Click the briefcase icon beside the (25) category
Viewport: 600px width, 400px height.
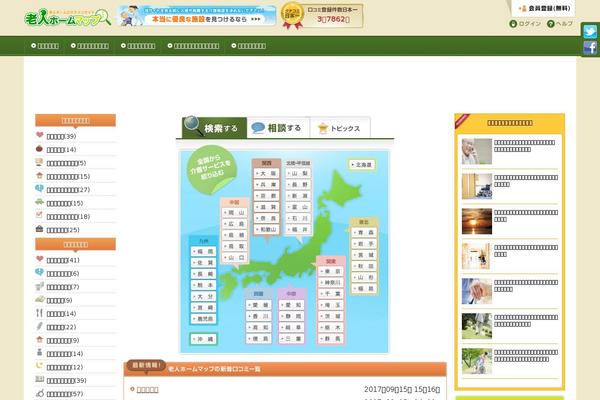[x=39, y=229]
